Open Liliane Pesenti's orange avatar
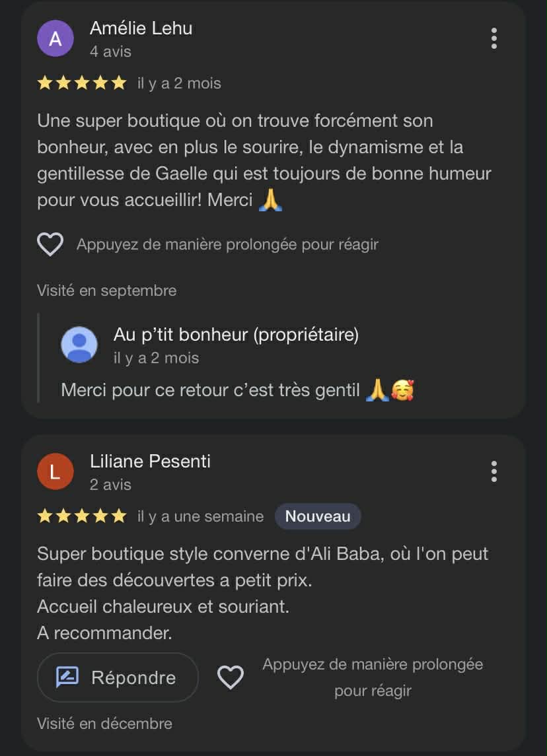This screenshot has height=756, width=547. click(x=55, y=471)
